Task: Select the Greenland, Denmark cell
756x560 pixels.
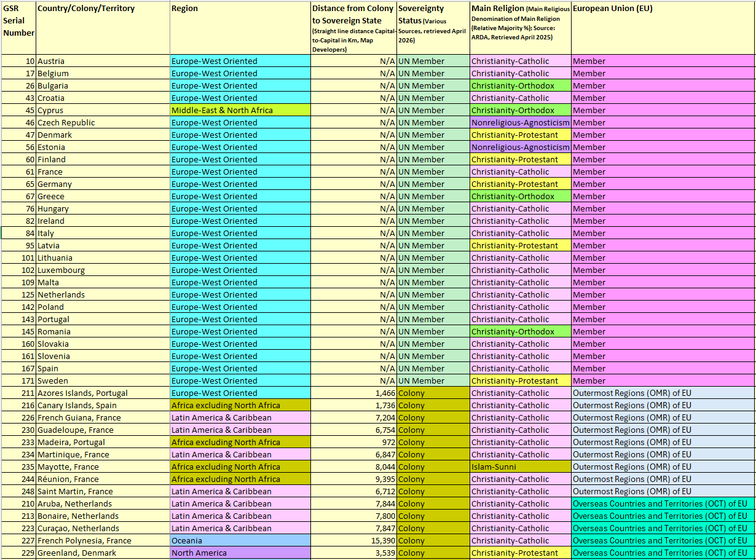Action: 103,553
